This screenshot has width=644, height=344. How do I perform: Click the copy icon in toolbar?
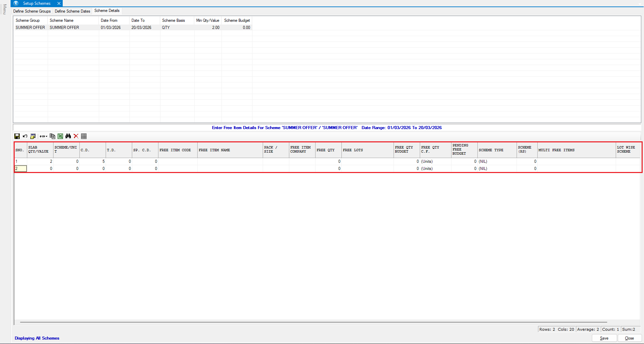52,136
